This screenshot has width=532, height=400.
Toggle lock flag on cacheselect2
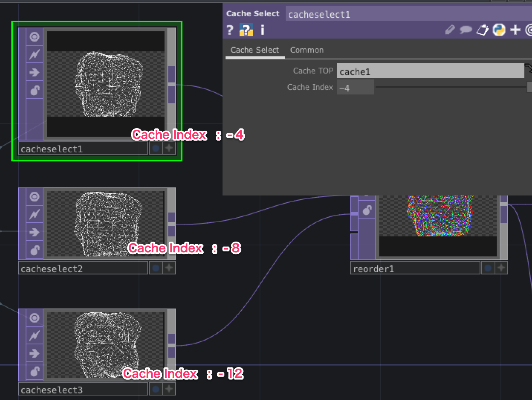click(x=34, y=250)
